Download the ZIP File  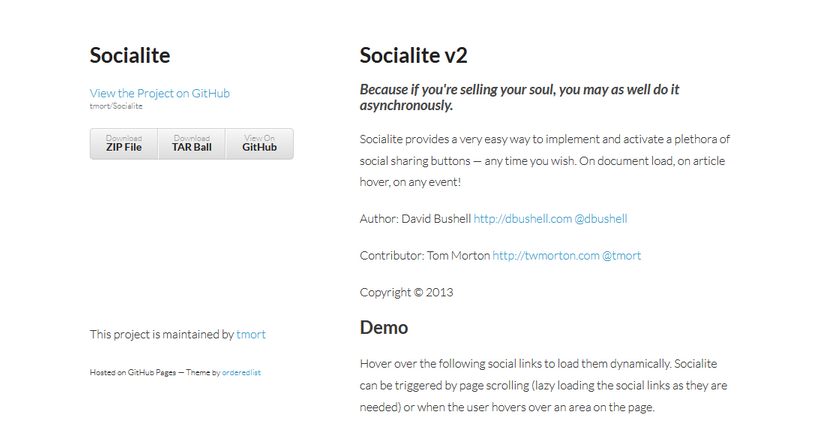pos(124,144)
